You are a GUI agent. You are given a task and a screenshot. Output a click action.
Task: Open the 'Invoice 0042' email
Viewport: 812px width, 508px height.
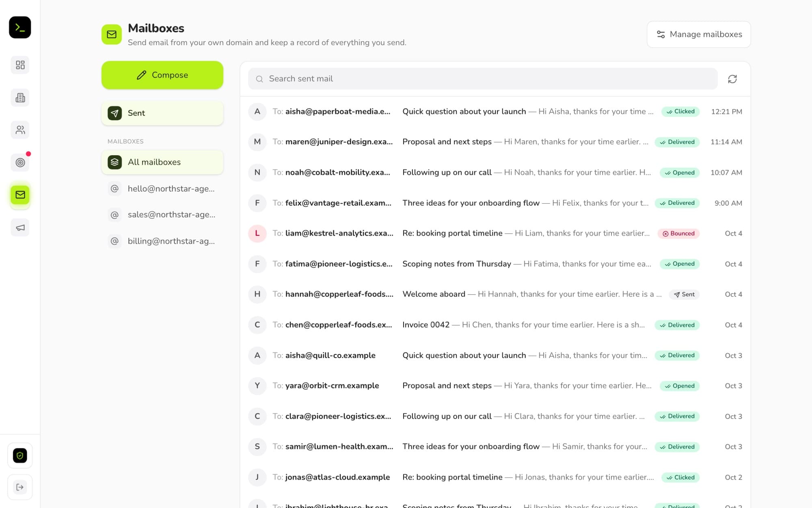[x=495, y=325]
